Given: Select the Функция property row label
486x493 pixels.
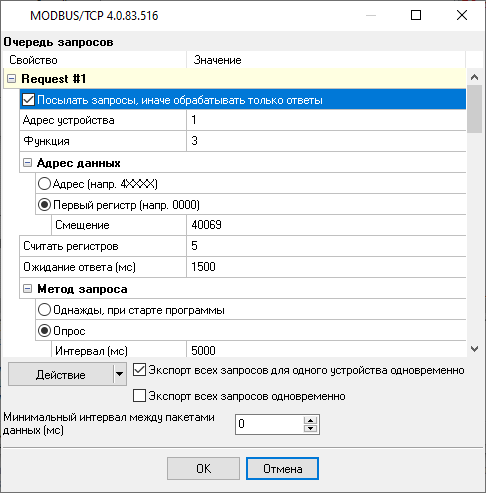Looking at the screenshot, I should click(x=46, y=141).
